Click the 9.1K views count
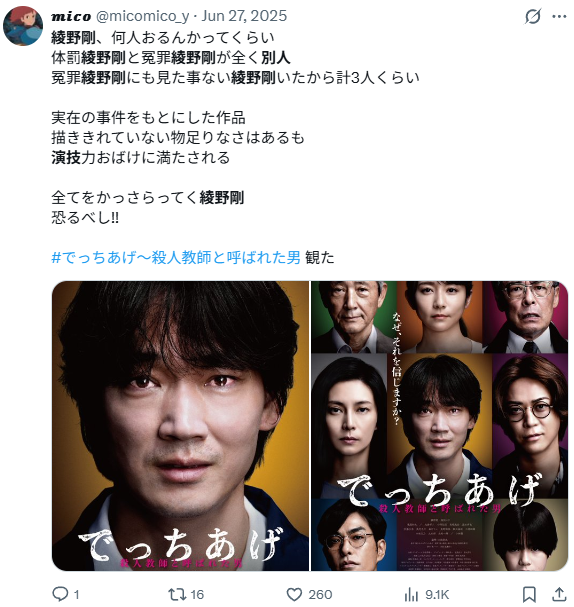Viewport: 574px width, 607px height. coord(437,595)
